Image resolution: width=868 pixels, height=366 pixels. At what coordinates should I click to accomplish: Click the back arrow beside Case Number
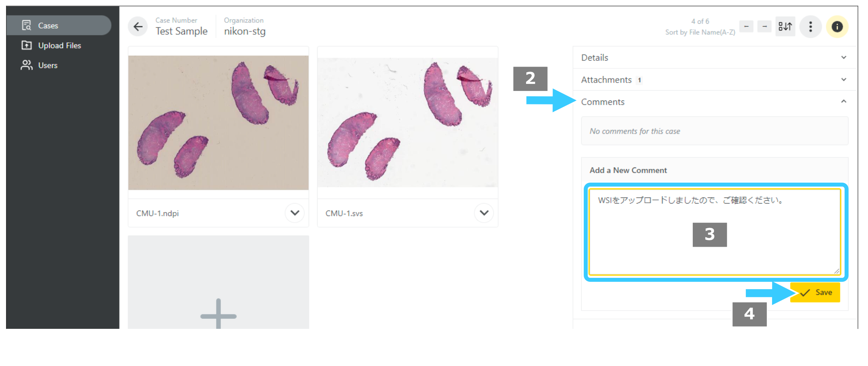138,26
